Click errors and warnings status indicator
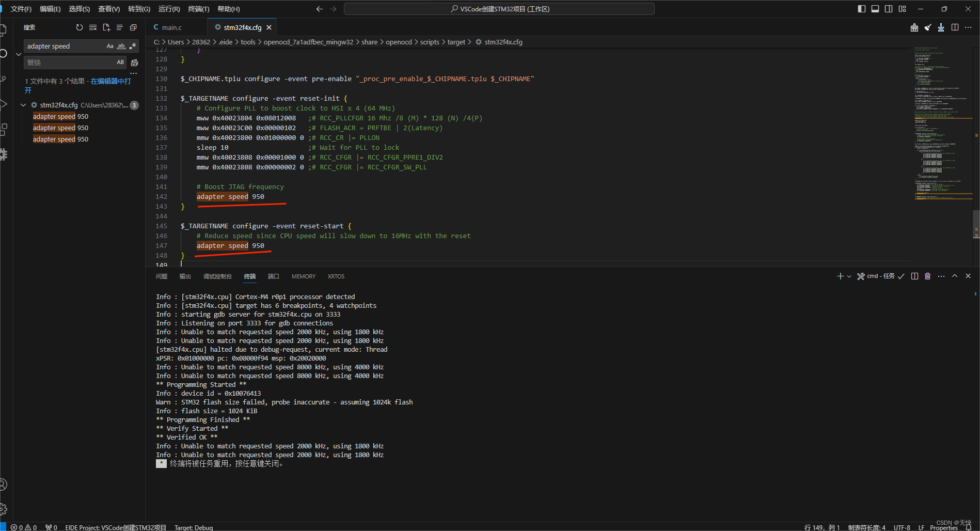 [x=24, y=527]
